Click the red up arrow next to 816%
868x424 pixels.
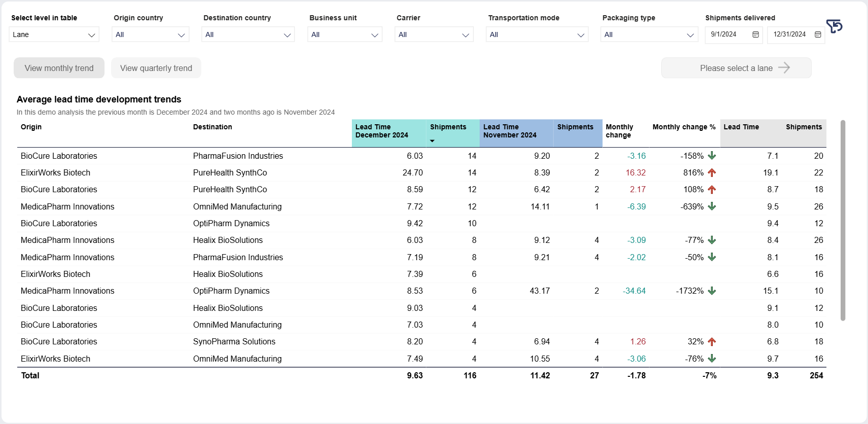(712, 172)
